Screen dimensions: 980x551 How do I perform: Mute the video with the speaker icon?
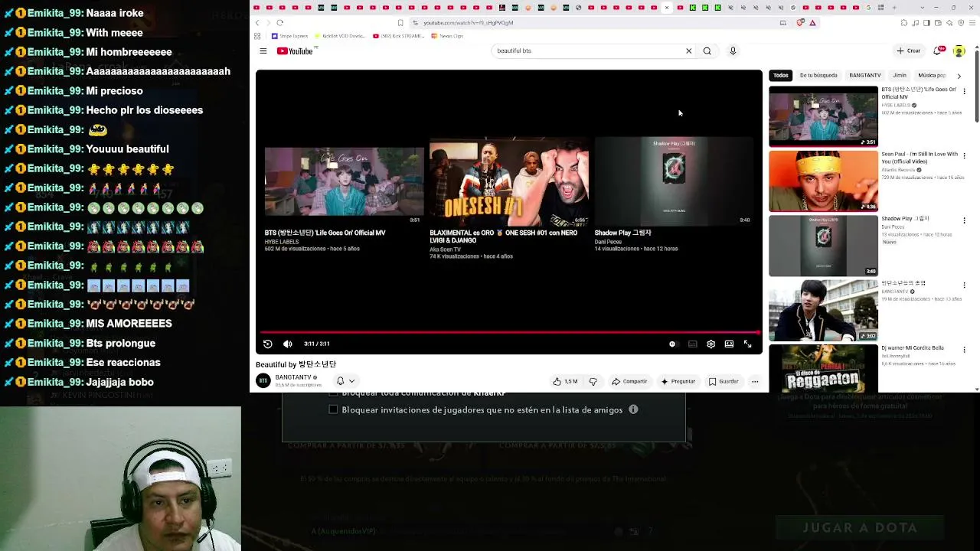click(288, 344)
